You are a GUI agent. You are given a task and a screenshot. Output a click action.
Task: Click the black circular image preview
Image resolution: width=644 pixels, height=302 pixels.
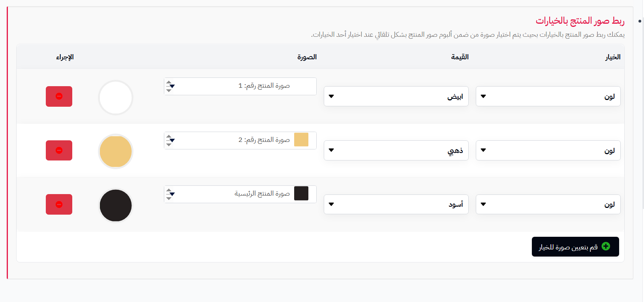(116, 206)
